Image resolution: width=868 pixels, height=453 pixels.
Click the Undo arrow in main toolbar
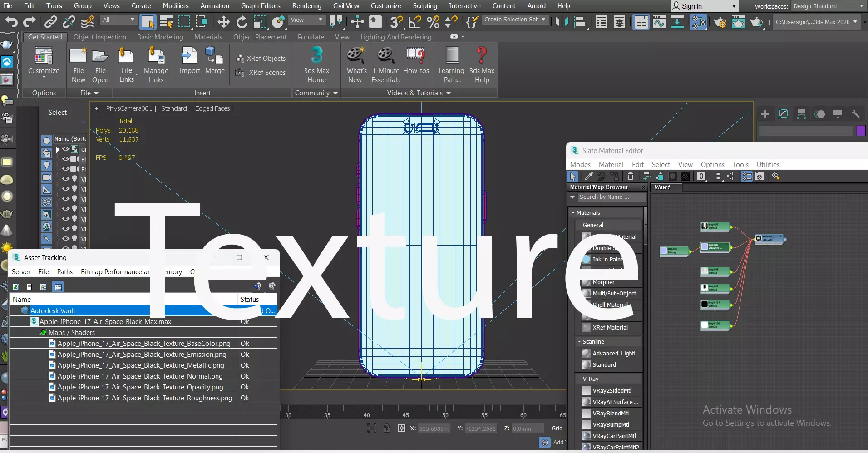[x=11, y=22]
